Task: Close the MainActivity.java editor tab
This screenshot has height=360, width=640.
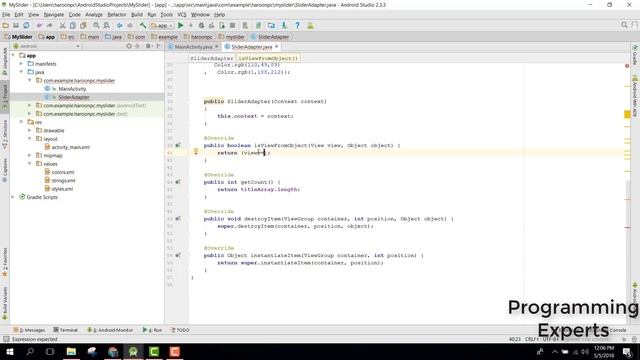Action: tap(217, 47)
